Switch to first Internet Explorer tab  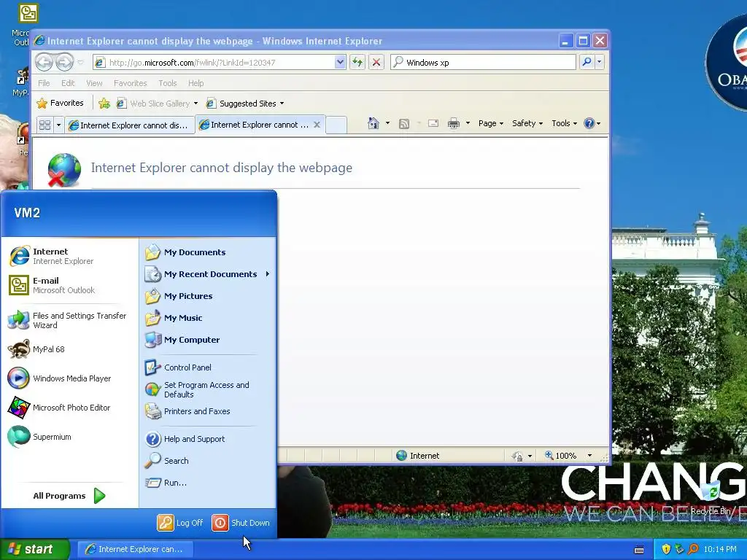click(x=130, y=125)
